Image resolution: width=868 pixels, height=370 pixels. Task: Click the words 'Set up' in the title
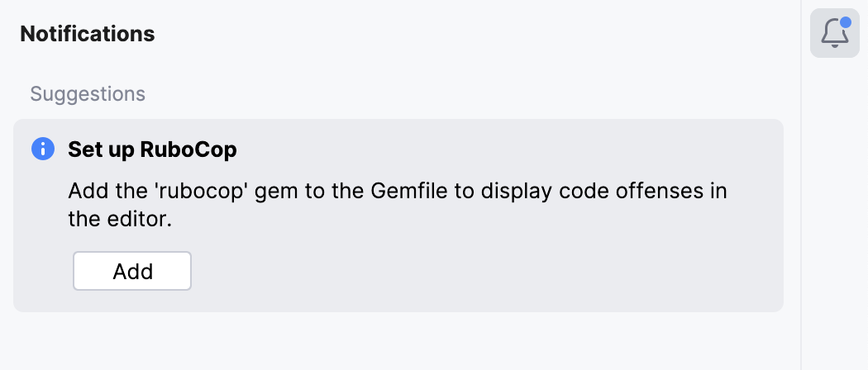click(100, 150)
